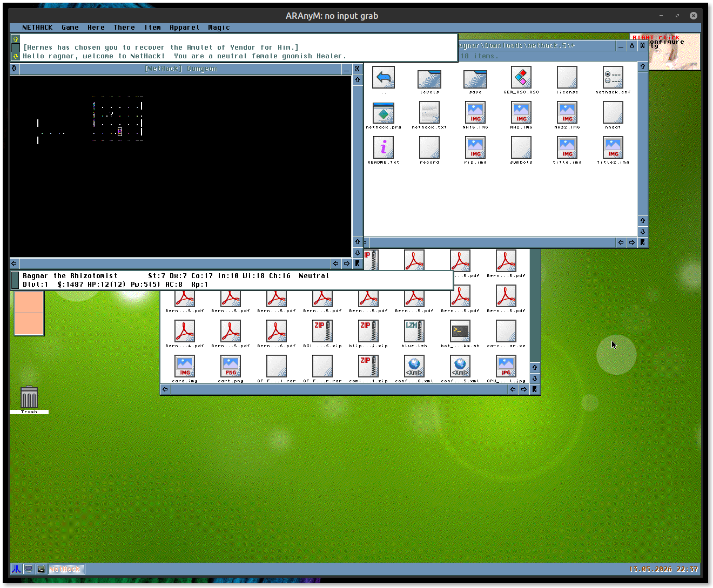Click the Dungeon window's vertical scrollbar down arrow
This screenshot has width=713, height=588.
[358, 253]
